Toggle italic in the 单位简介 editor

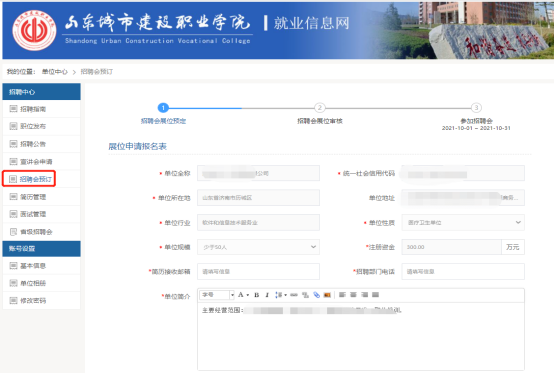point(267,295)
